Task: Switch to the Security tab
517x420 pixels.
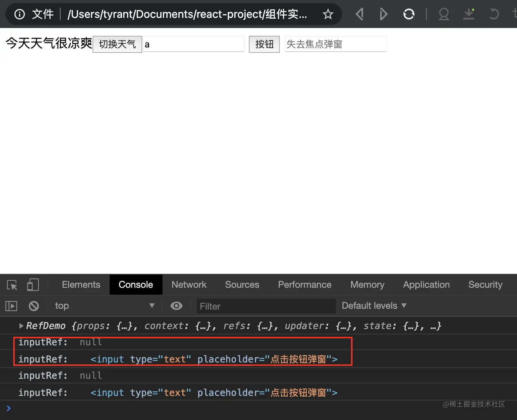Action: tap(485, 285)
